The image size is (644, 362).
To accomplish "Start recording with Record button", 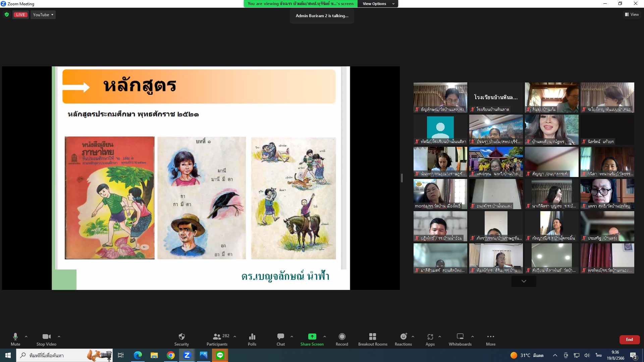I will pyautogui.click(x=342, y=339).
